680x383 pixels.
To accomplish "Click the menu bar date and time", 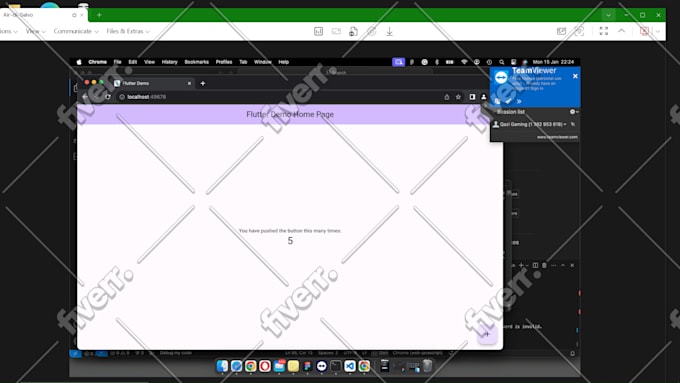I will pyautogui.click(x=553, y=62).
